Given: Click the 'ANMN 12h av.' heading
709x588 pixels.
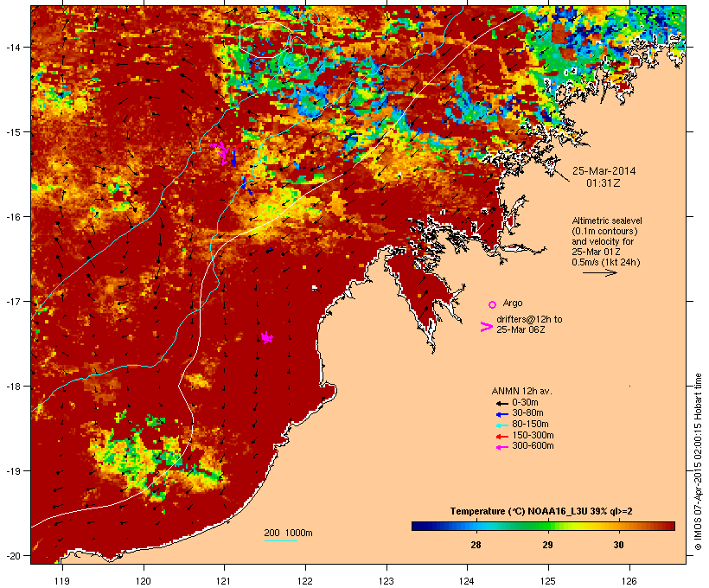Looking at the screenshot, I should 521,391.
